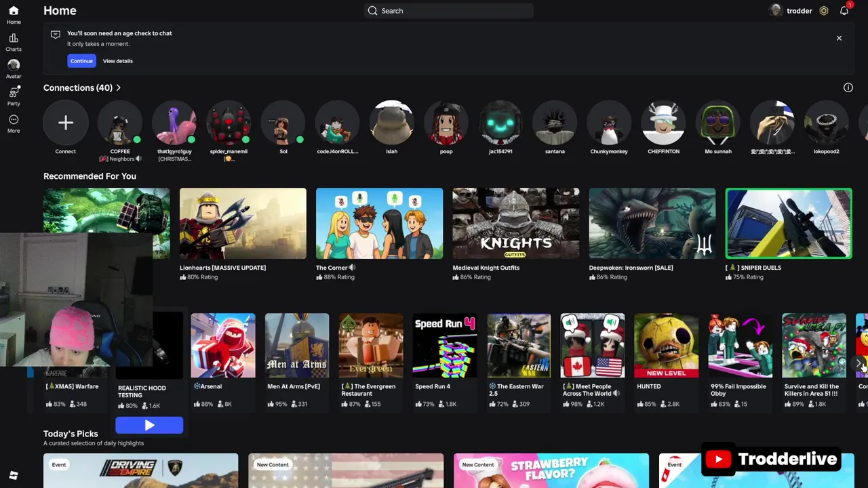Click the Connect plus button
The image size is (868, 488).
click(66, 123)
